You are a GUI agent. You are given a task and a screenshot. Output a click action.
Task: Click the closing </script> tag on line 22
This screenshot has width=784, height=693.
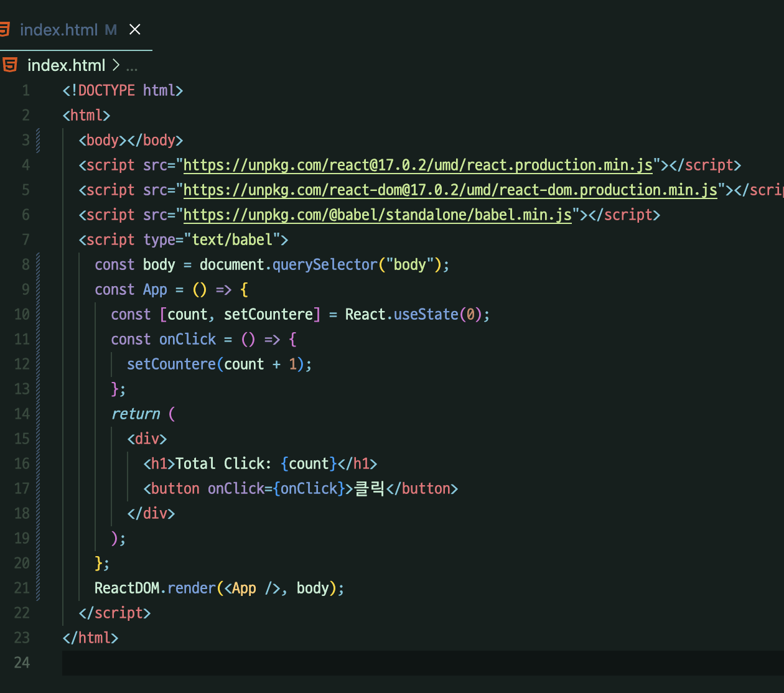(x=114, y=613)
